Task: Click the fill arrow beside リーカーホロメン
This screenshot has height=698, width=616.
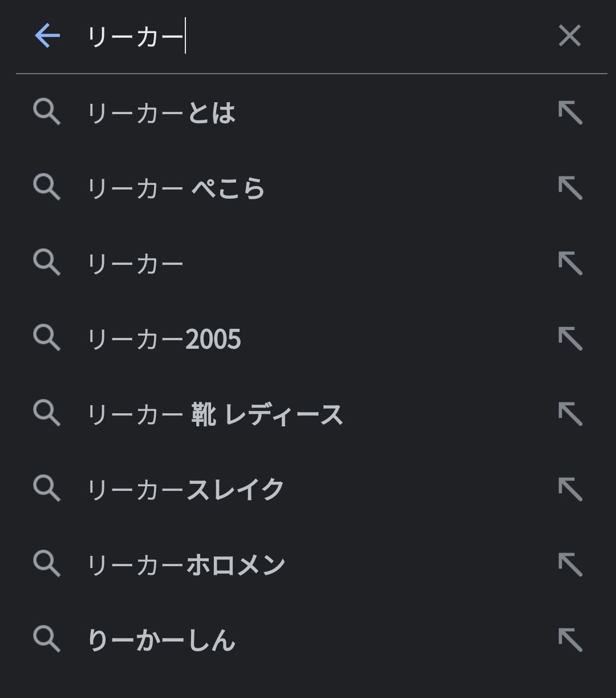Action: coord(570,564)
